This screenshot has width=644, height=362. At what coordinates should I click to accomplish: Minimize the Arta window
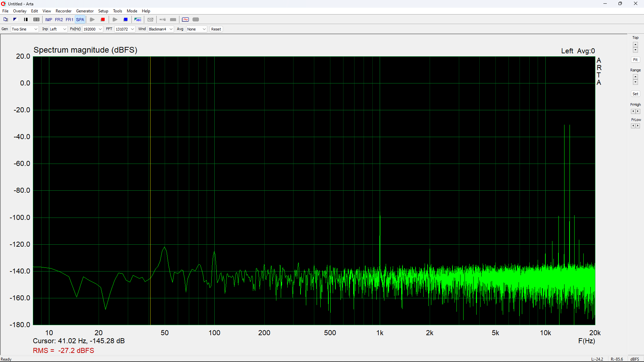click(x=605, y=4)
